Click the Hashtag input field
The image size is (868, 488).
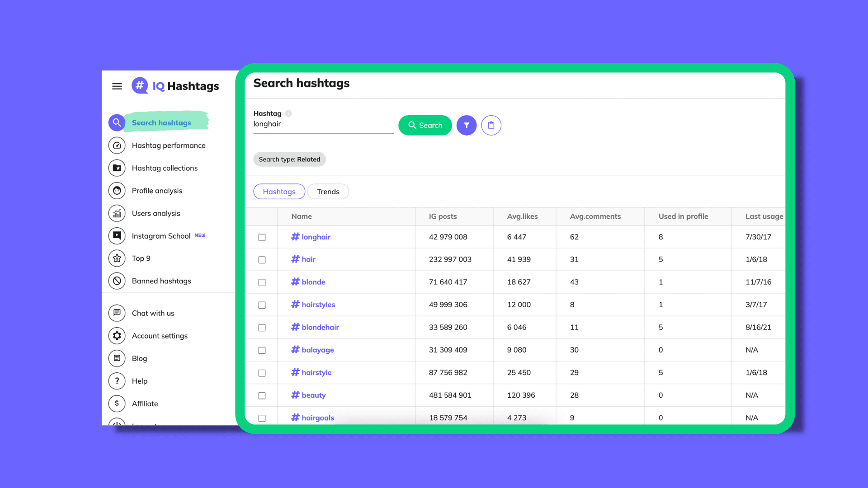pyautogui.click(x=323, y=124)
